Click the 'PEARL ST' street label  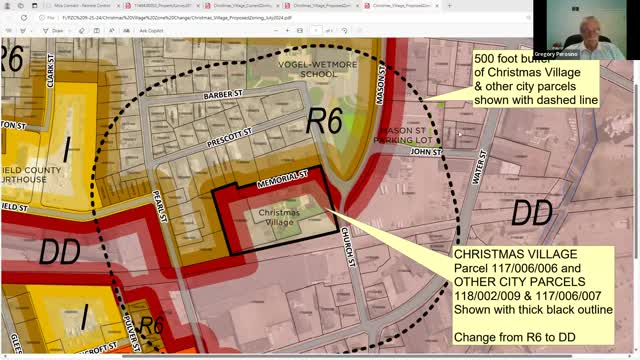[160, 206]
